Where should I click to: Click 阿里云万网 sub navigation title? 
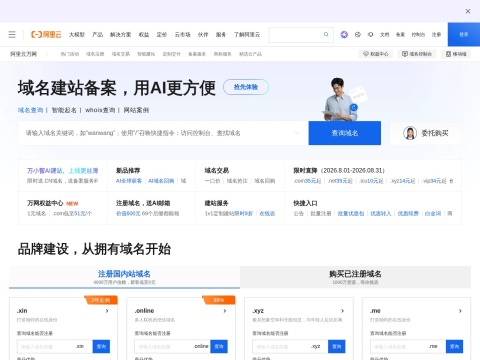(x=23, y=54)
